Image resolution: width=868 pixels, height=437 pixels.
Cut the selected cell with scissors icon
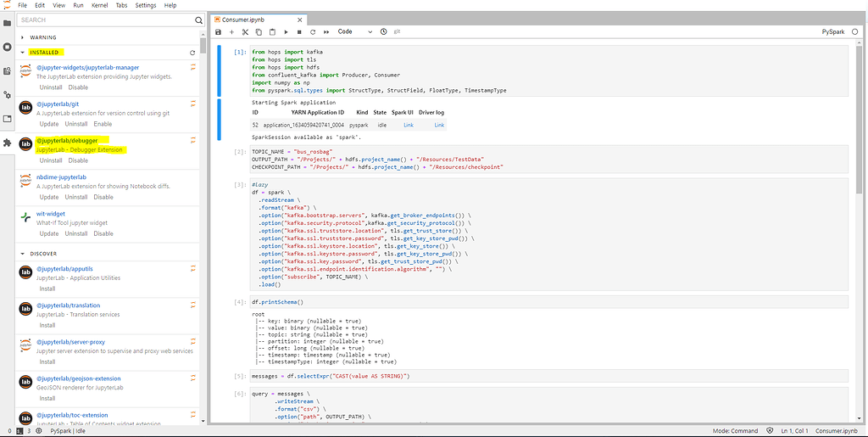[245, 31]
